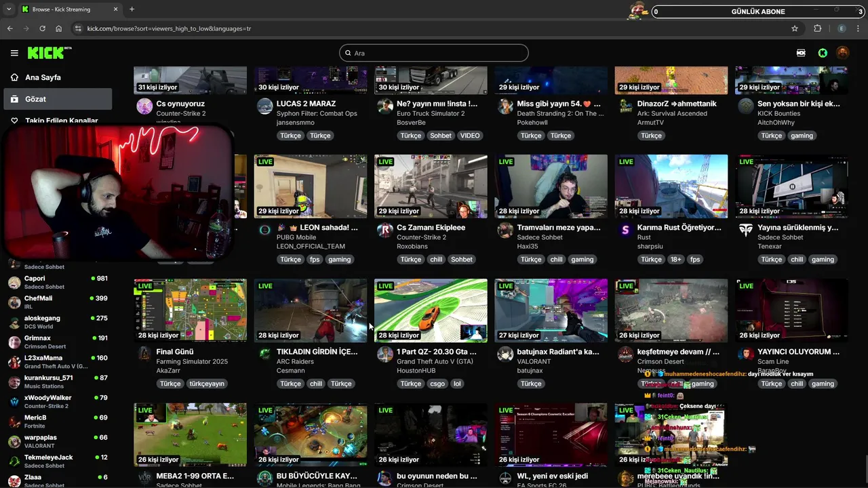Open the HoustonHUB channel avatar
Viewport: 868px width, 488px height.
385,354
